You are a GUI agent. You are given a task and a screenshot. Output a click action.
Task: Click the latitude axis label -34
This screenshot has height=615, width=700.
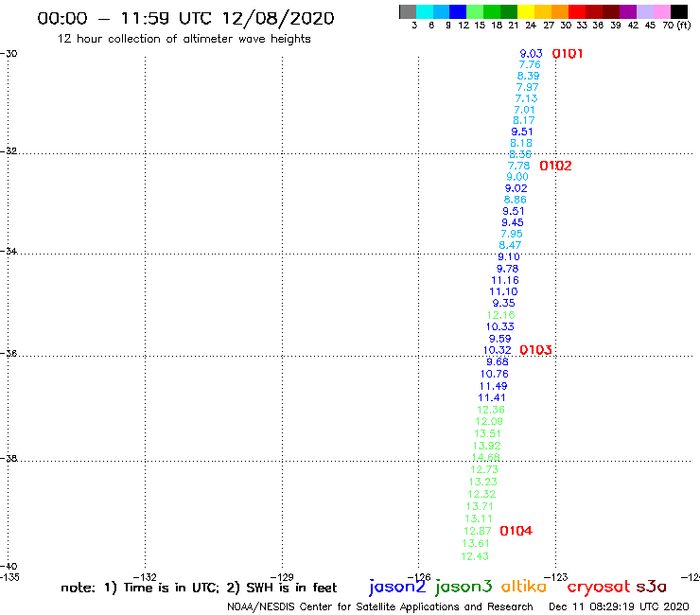[9, 252]
